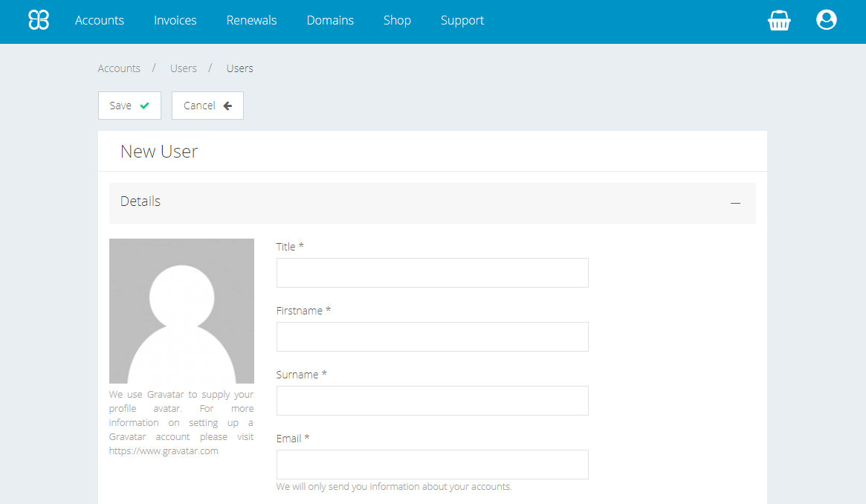Collapse the Details section with minus icon
Image resolution: width=866 pixels, height=504 pixels.
tap(735, 202)
